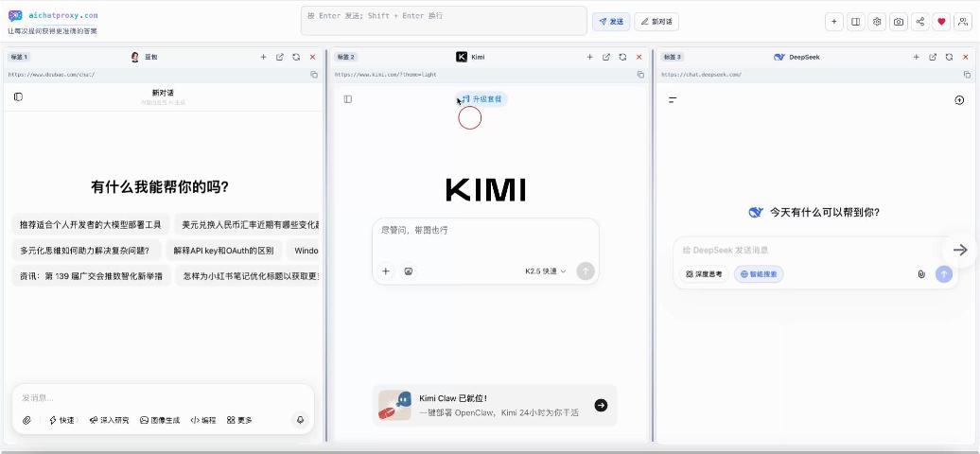
Task: Open settings gear in top toolbar
Action: coord(877,22)
